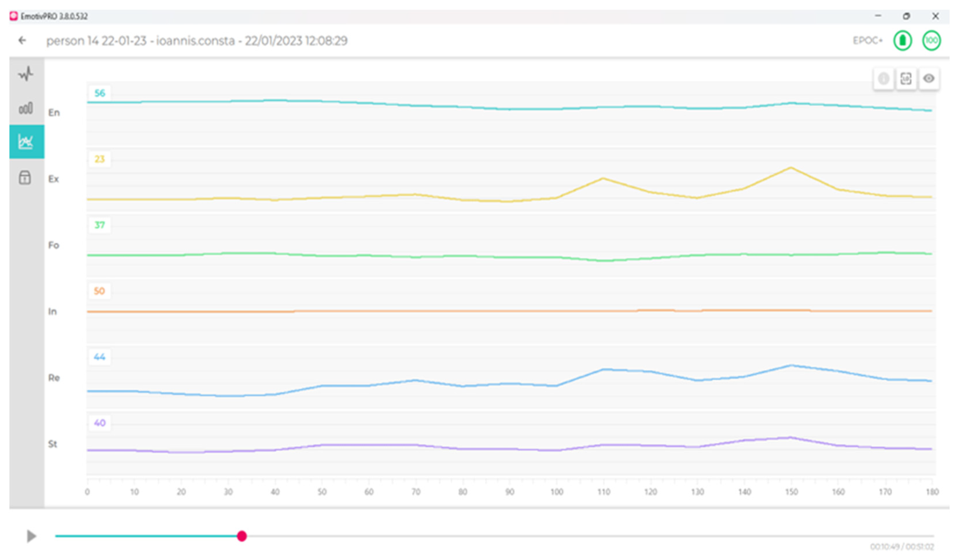Screen dimensions: 957x560
Task: Click the Focus value badge 37
Action: click(99, 225)
